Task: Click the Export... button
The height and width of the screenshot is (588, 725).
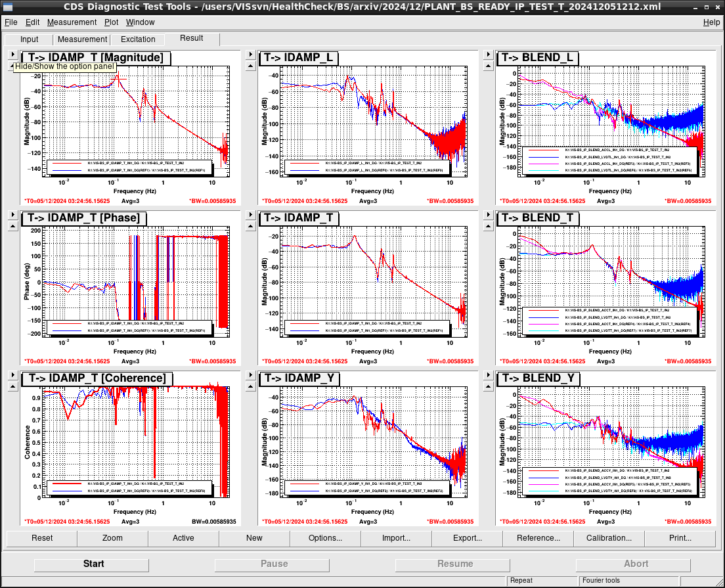Action: 467,538
